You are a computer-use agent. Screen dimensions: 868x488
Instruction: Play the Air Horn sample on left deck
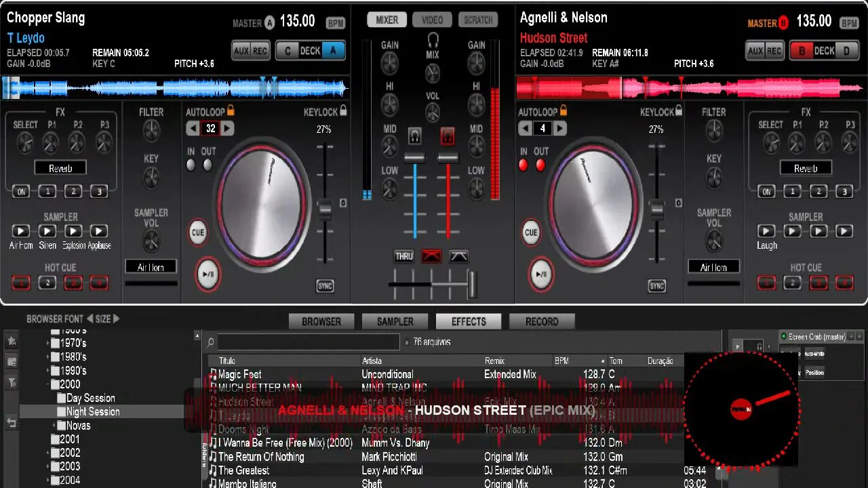(x=21, y=231)
